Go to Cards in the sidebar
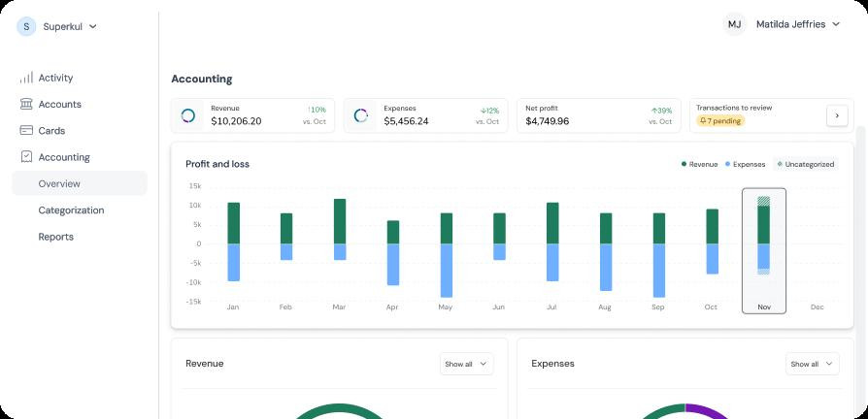The height and width of the screenshot is (419, 868). [x=43, y=131]
